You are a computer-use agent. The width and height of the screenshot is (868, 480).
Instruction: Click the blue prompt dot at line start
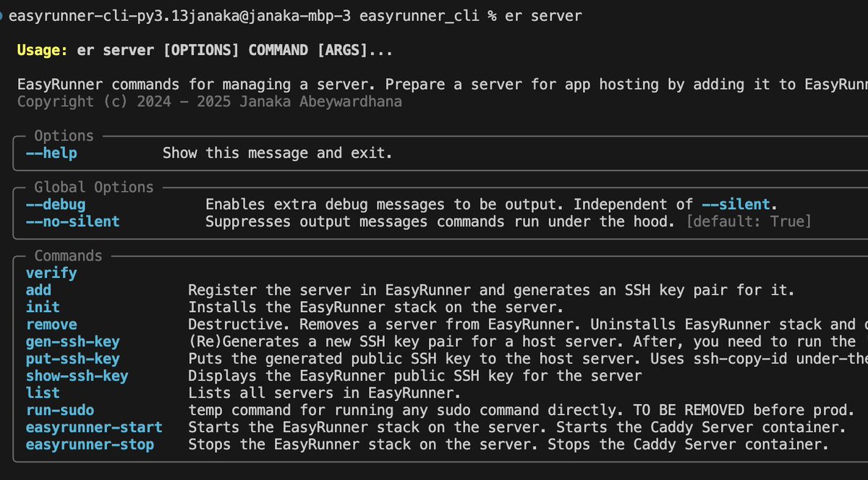pyautogui.click(x=2, y=15)
